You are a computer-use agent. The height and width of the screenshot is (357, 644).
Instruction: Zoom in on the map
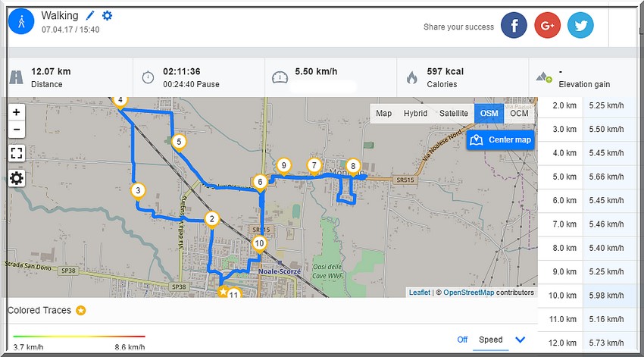pos(17,111)
